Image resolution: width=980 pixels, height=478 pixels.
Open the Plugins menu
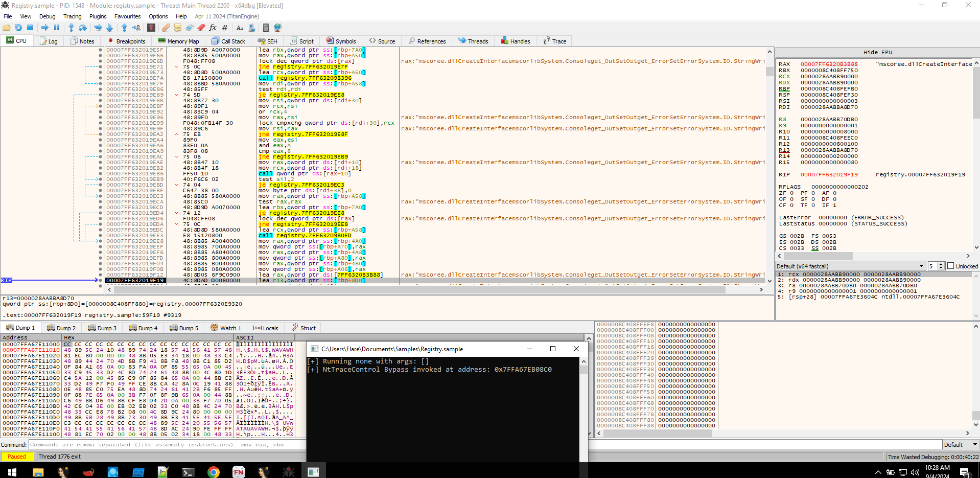pos(98,16)
